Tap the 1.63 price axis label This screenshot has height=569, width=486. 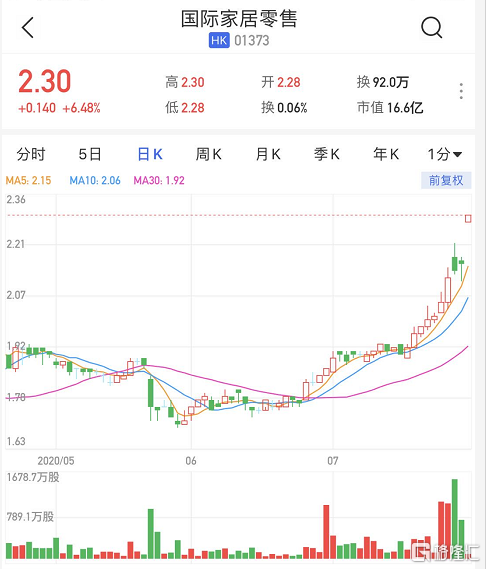coord(16,441)
